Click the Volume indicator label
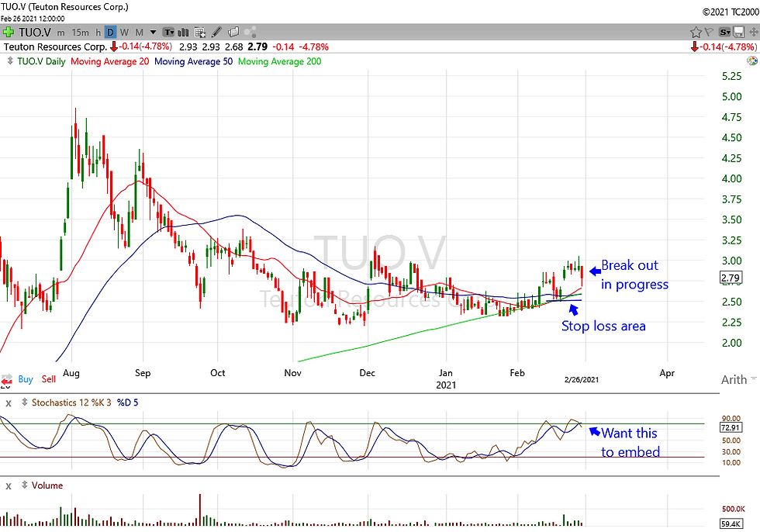This screenshot has height=532, width=760. tap(47, 485)
